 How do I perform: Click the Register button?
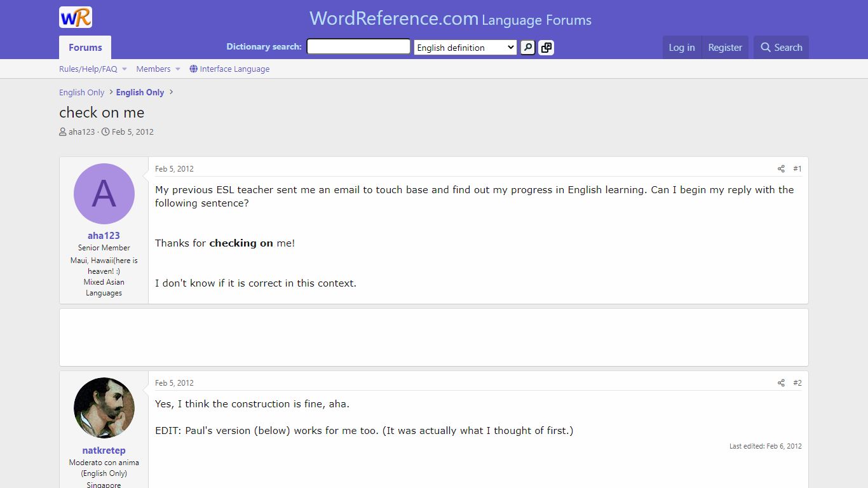[x=725, y=48]
